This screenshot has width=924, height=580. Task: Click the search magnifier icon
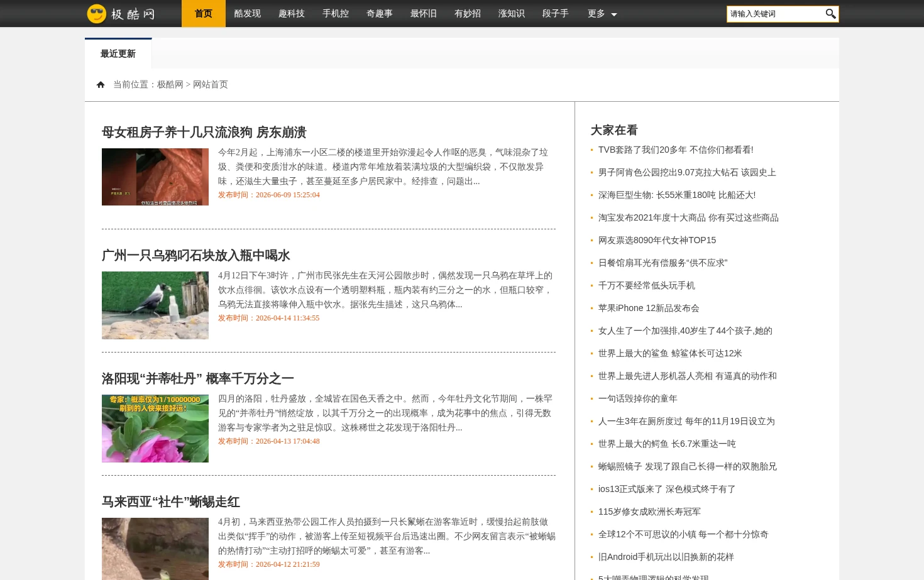click(830, 14)
